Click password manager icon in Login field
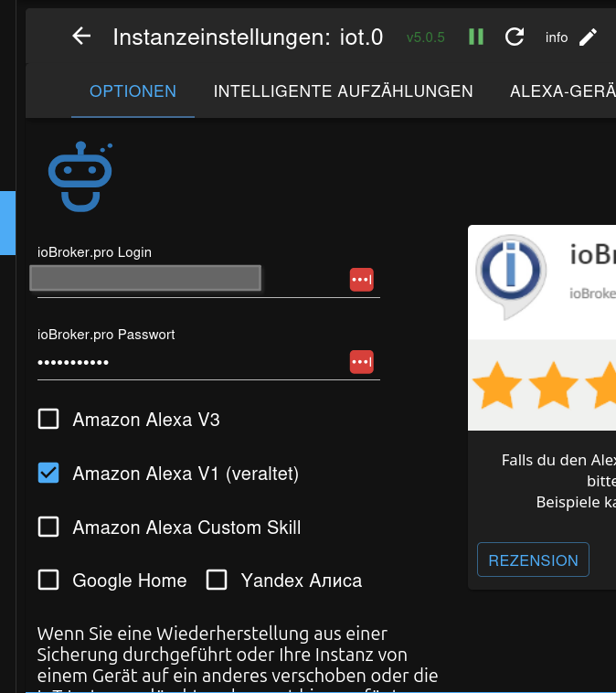 click(361, 280)
